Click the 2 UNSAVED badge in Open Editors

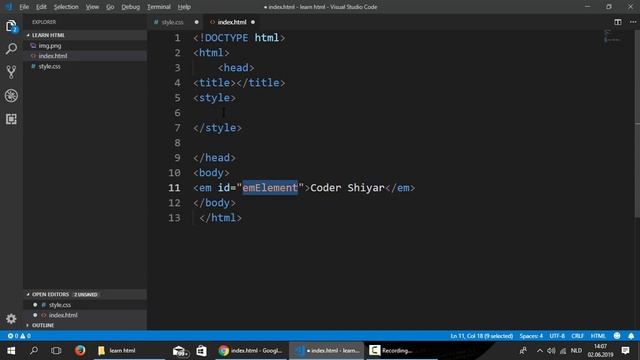(x=86, y=294)
